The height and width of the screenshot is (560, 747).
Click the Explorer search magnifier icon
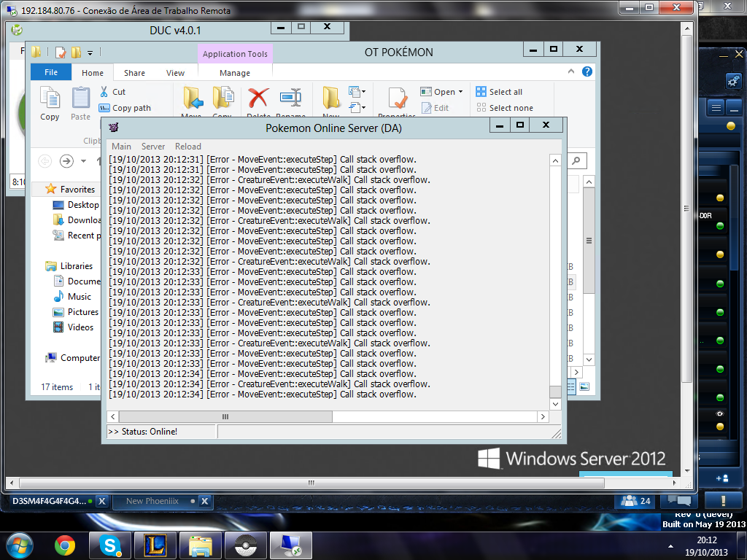576,161
